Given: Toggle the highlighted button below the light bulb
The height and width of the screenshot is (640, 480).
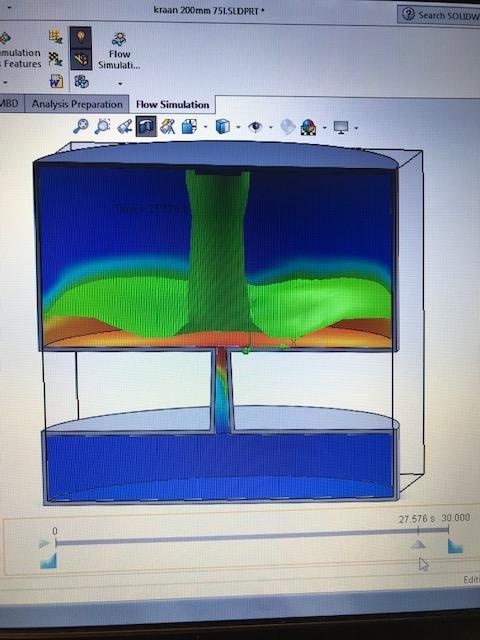Looking at the screenshot, I should [x=80, y=59].
